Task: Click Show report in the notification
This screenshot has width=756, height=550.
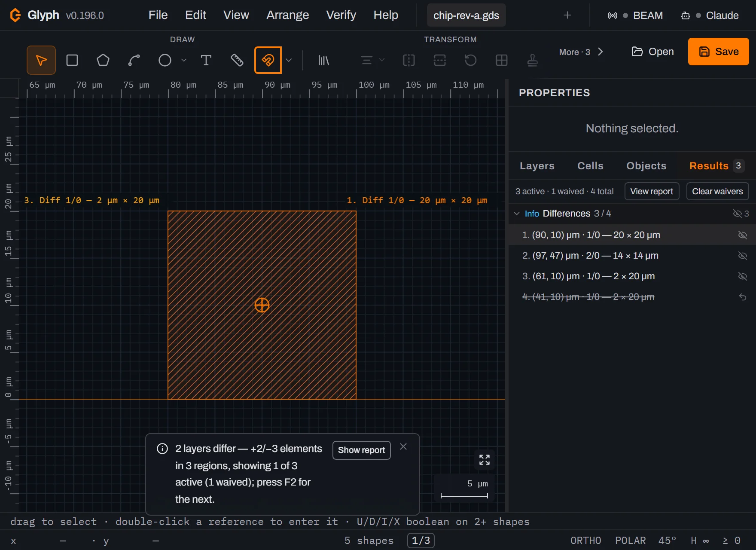Action: (361, 450)
